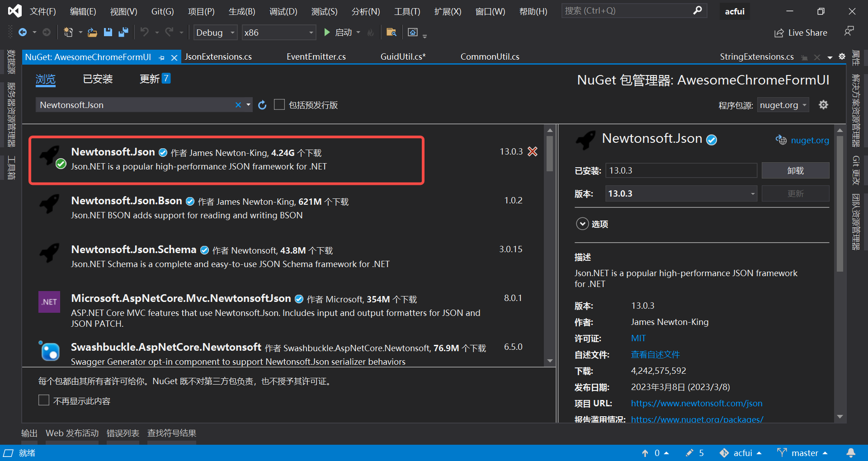Image resolution: width=868 pixels, height=461 pixels.
Task: Open the document tab overflow dropdown
Action: click(x=830, y=57)
